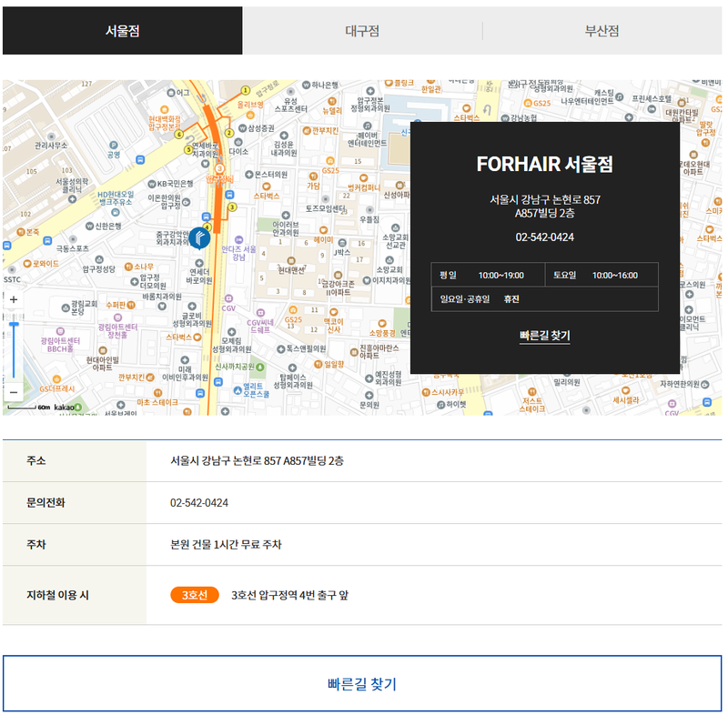Click the 벙커컴퍼니 cafe icon
The image size is (728, 715).
[363, 178]
